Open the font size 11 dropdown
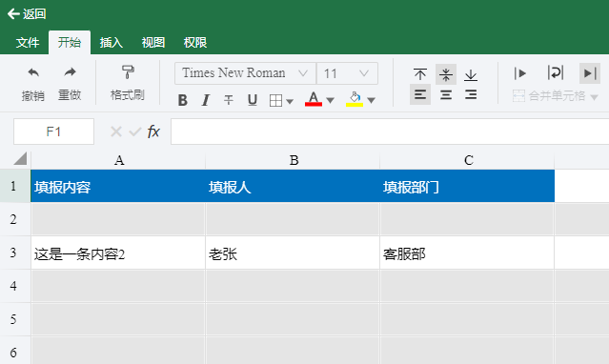 point(347,73)
